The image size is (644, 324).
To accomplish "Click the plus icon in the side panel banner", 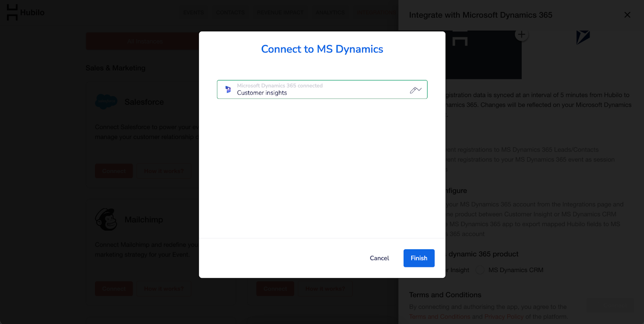I will 521,35.
